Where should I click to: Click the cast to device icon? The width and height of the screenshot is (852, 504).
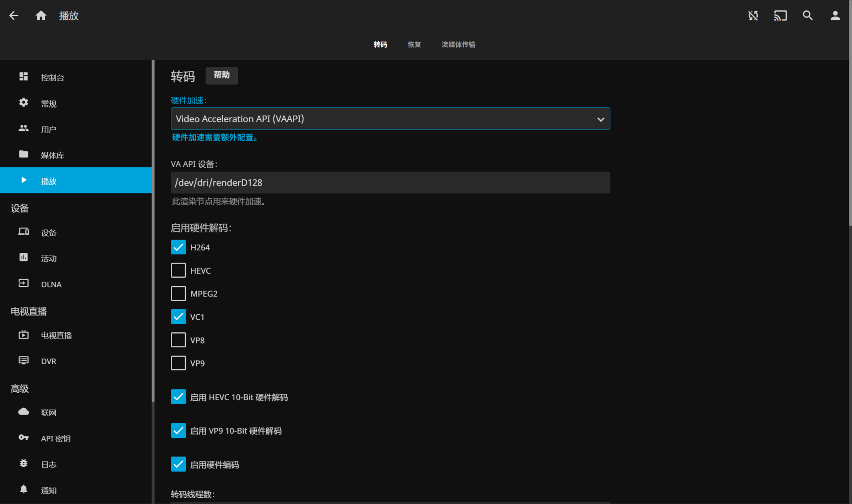(x=780, y=16)
